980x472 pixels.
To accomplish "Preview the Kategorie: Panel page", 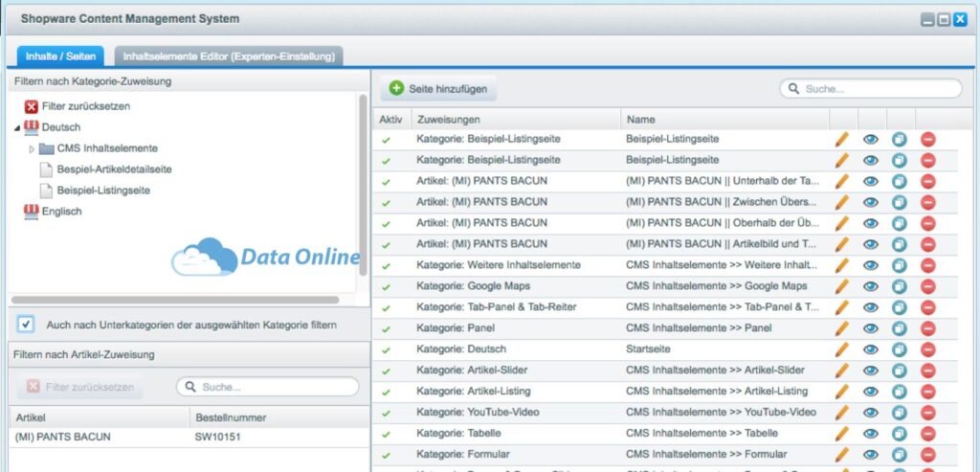I will [871, 328].
